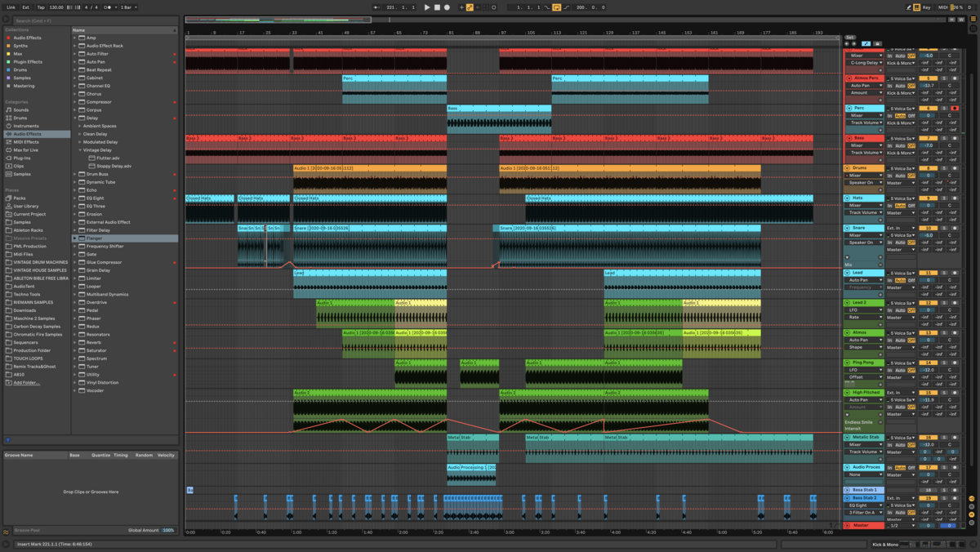980x552 pixels.
Task: Click the Tap tempo button
Action: pyautogui.click(x=41, y=7)
